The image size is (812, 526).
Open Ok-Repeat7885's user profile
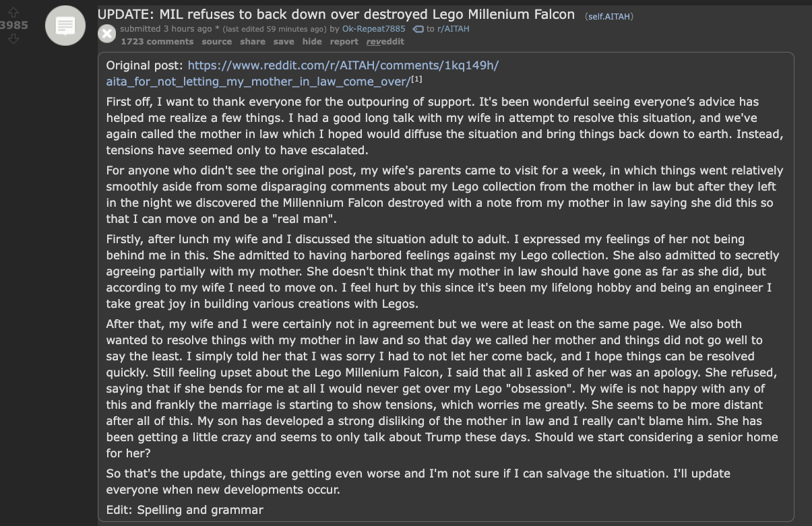(374, 29)
